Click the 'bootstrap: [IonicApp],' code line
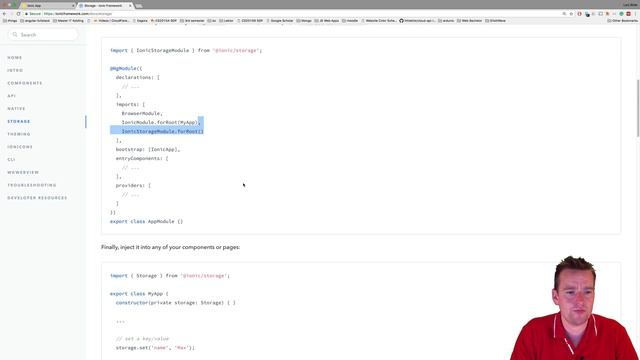Screen dimensions: 640x360 tap(148, 149)
